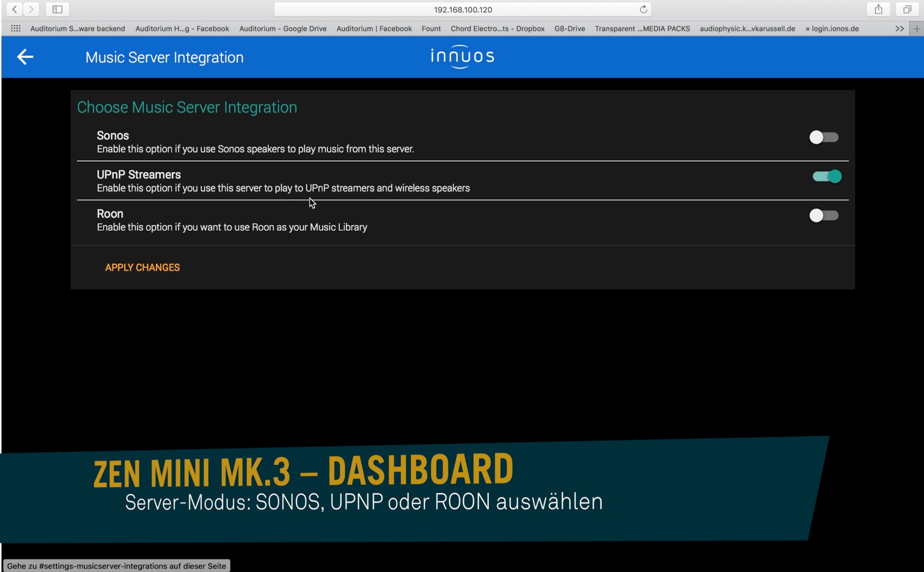Reload the page with the refresh icon
The width and height of the screenshot is (924, 572).
[x=643, y=9]
